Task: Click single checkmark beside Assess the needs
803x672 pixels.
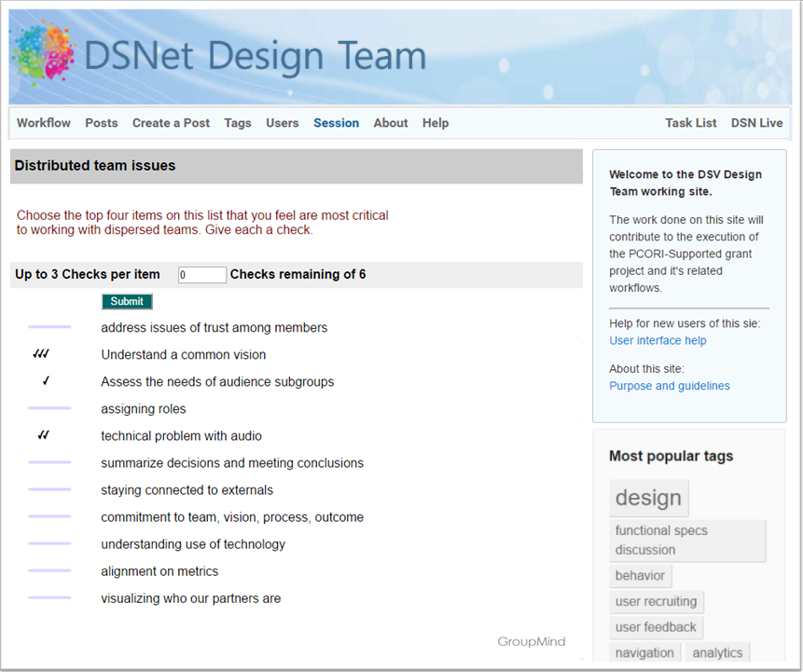Action: coord(46,382)
